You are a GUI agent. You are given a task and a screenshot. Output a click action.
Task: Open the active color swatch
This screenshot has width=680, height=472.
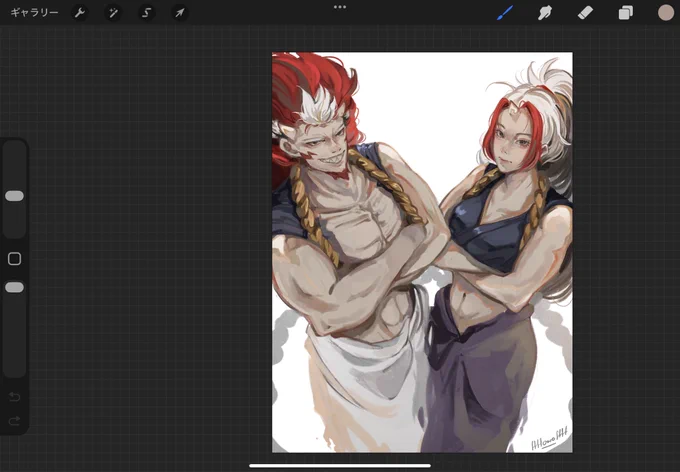[666, 13]
